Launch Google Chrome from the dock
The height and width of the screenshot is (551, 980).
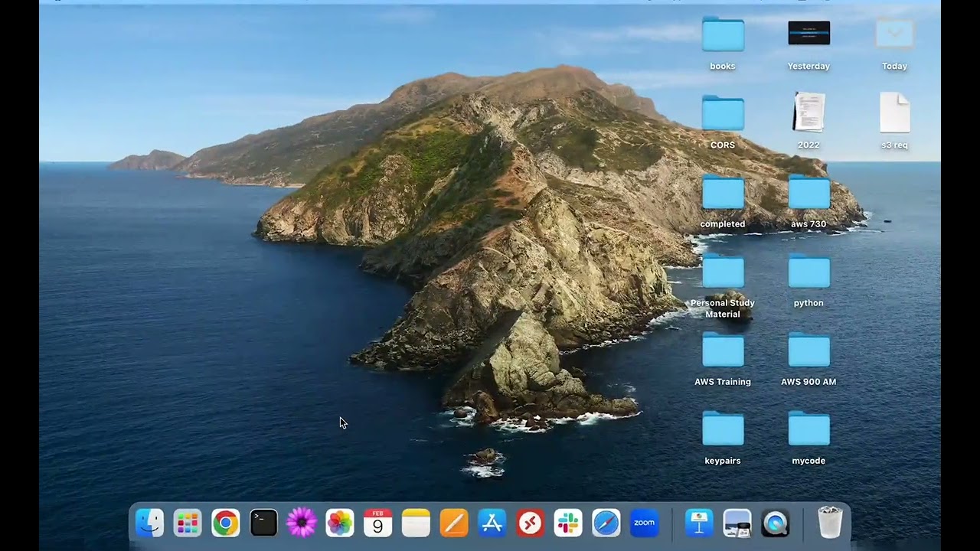(x=225, y=523)
